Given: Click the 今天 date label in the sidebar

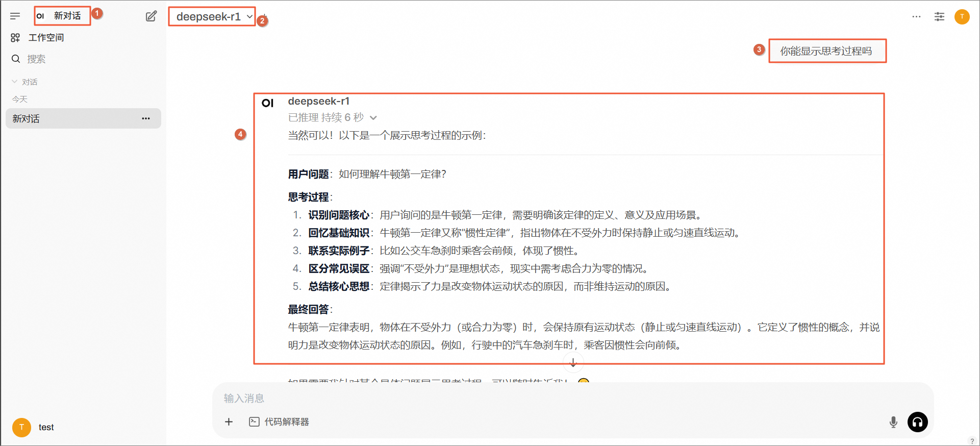Looking at the screenshot, I should (x=20, y=99).
